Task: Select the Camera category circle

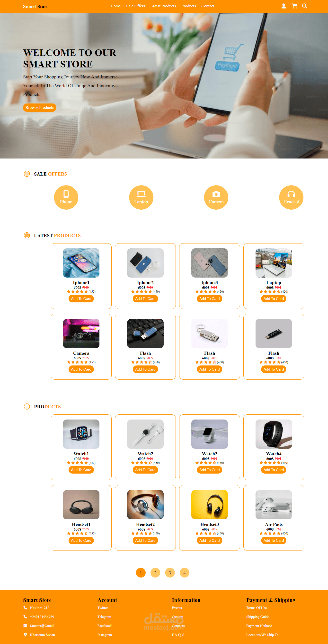Action: tap(216, 197)
